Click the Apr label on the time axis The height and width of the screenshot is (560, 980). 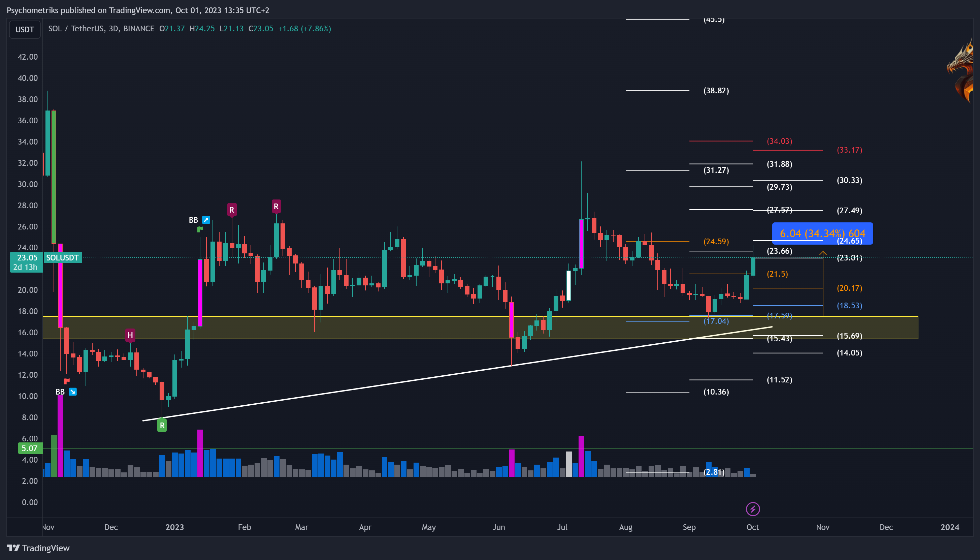click(x=365, y=527)
